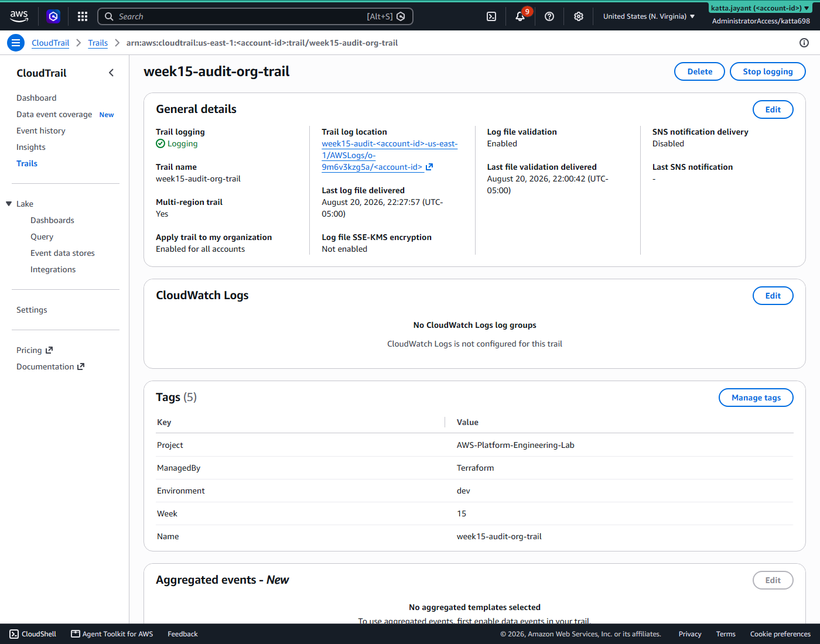Select the Name tag value week15-audit-org-trail

pos(499,536)
